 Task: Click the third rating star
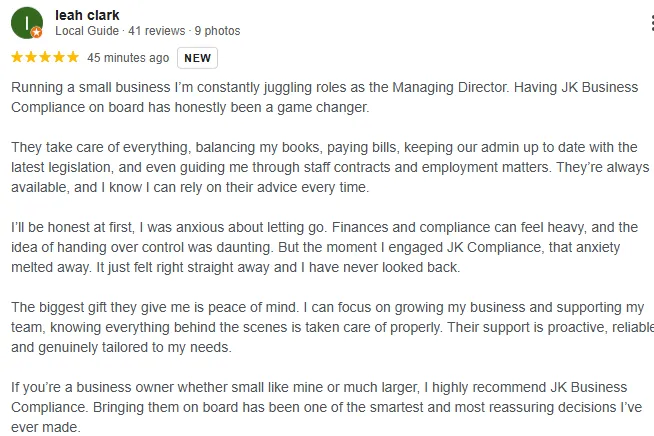pos(45,58)
